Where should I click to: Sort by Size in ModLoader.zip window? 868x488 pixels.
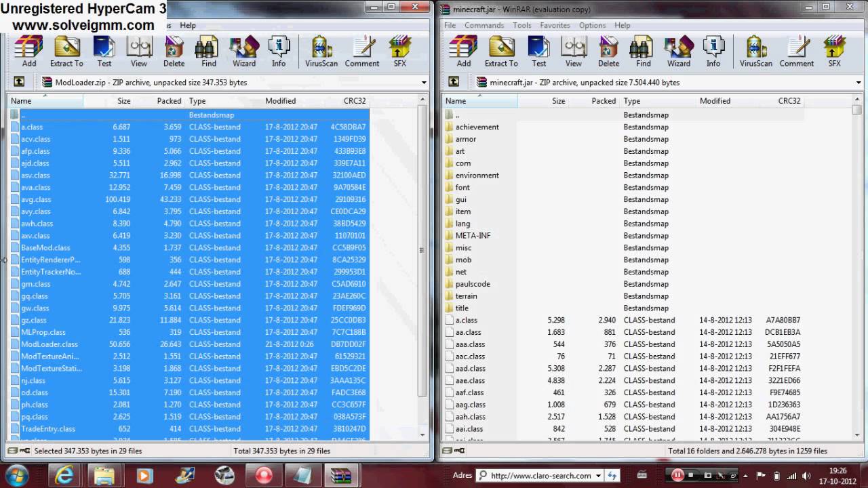point(108,100)
